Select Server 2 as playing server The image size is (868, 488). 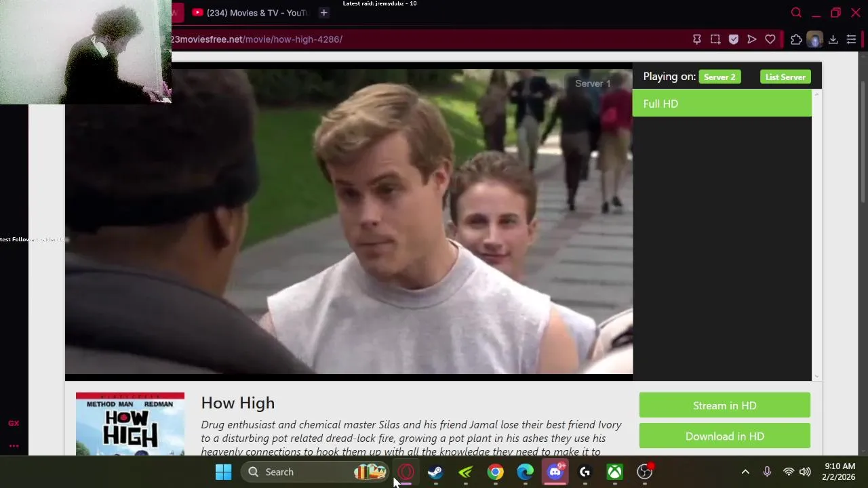(719, 77)
